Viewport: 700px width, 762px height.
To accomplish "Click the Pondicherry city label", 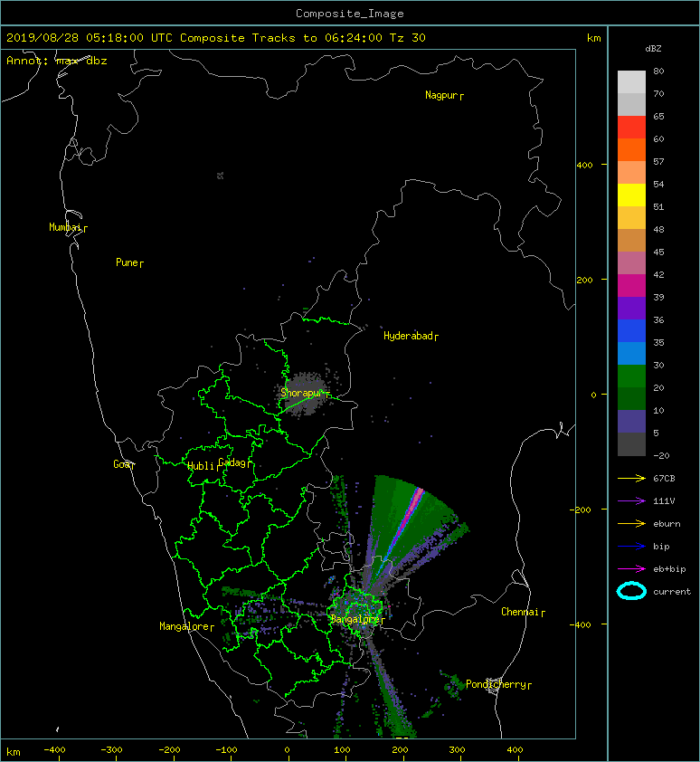I will coord(498,684).
